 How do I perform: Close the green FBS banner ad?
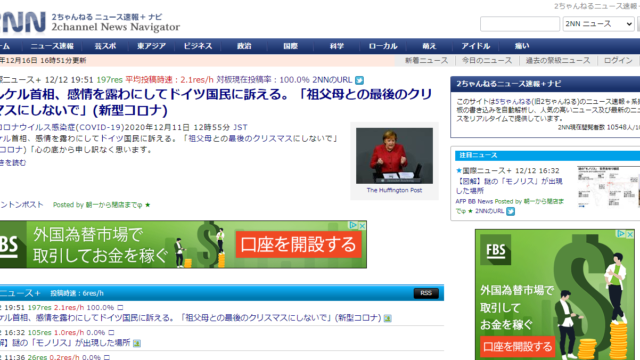(362, 225)
